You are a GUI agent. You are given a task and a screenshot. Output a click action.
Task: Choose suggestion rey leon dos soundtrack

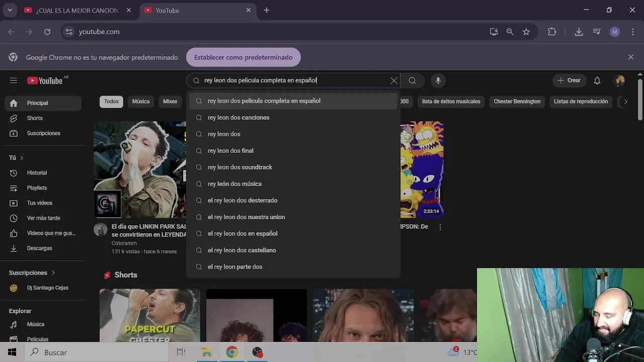tap(293, 167)
